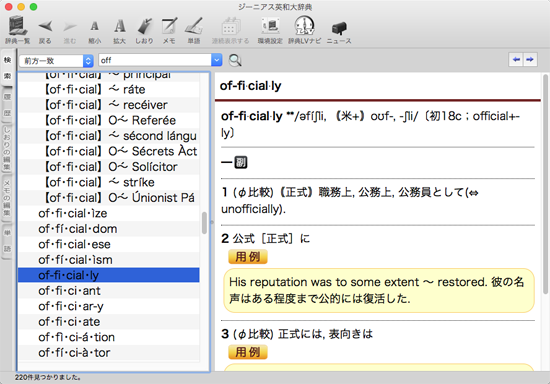Go to previous entry with left arrow
Image resolution: width=550 pixels, height=384 pixels.
point(516,60)
